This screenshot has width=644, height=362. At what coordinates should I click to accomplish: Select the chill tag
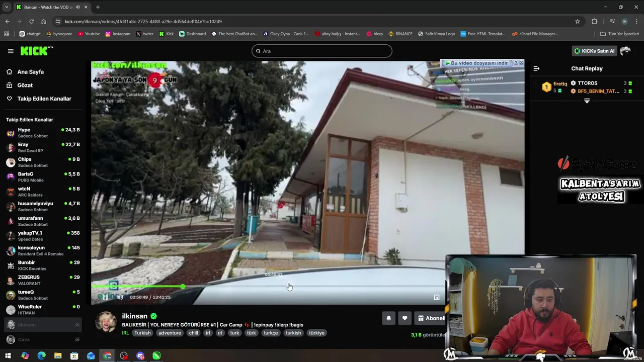tap(193, 333)
